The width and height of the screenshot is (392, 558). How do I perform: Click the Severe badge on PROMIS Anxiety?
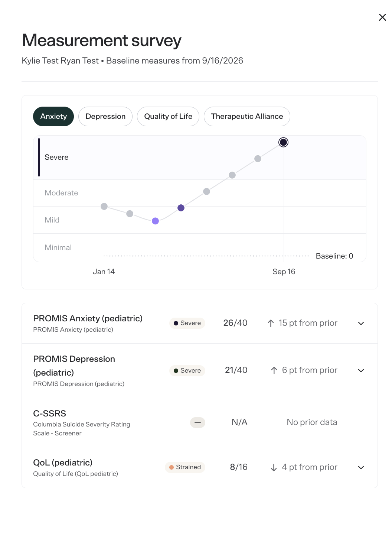click(x=187, y=323)
